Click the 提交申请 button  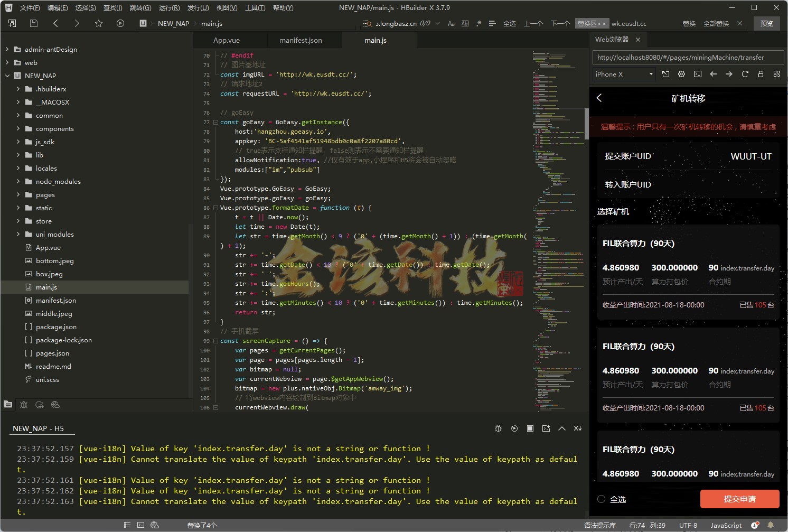739,499
